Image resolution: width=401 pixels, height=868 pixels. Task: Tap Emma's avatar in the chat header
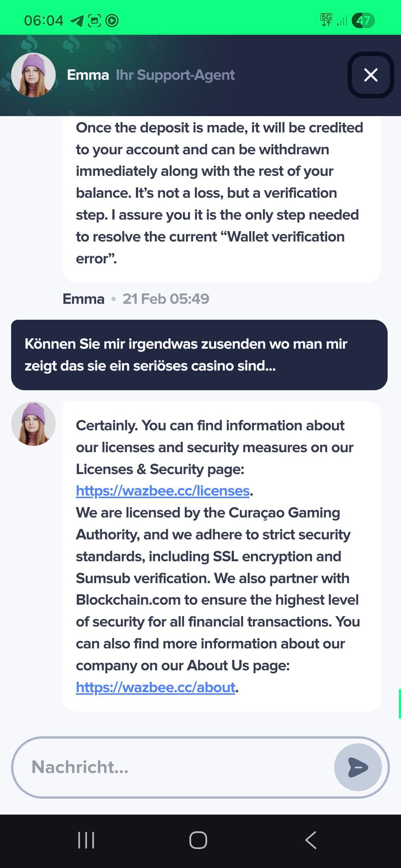click(x=33, y=75)
